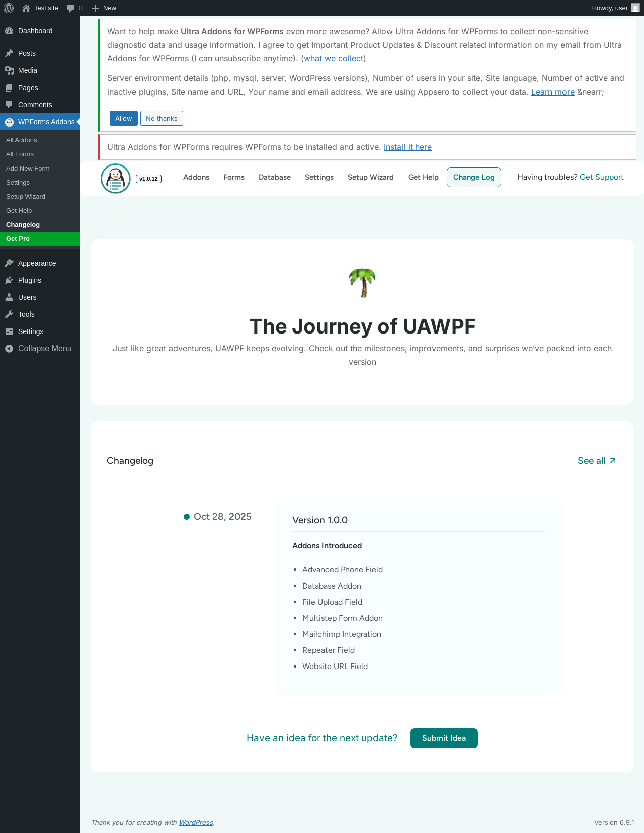The width and height of the screenshot is (644, 833).
Task: Decline tracking with No thanks
Action: coord(162,118)
